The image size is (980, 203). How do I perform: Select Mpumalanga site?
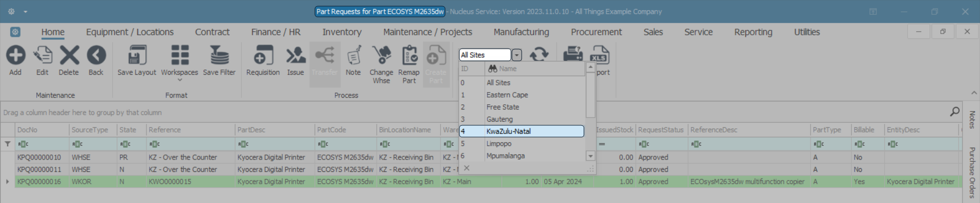point(522,156)
